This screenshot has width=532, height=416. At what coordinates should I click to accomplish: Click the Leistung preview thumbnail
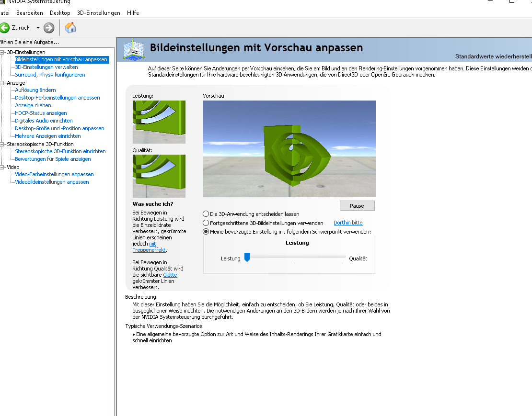[159, 122]
